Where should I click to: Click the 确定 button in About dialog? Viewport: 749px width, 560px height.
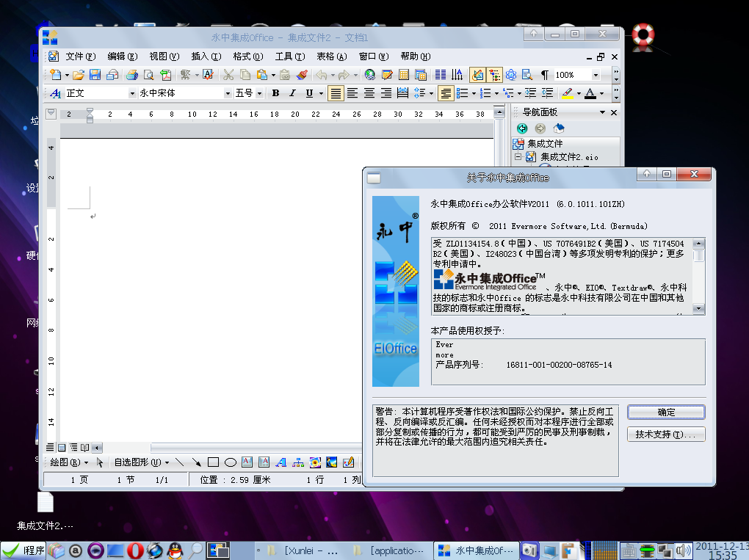click(666, 412)
